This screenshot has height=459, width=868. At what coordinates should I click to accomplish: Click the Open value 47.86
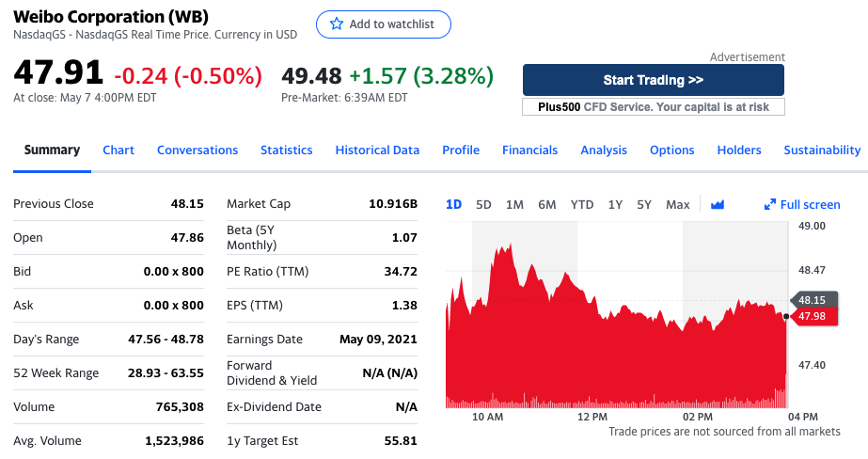(x=187, y=238)
